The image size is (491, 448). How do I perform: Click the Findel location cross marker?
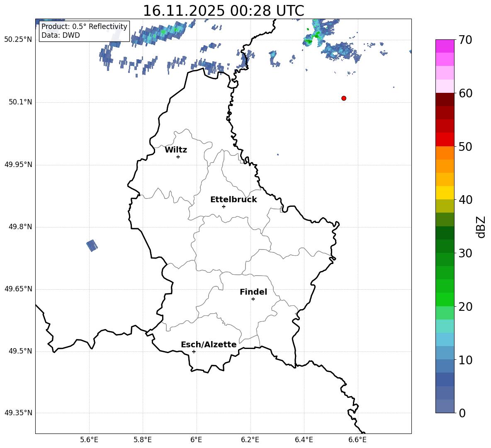coord(253,299)
